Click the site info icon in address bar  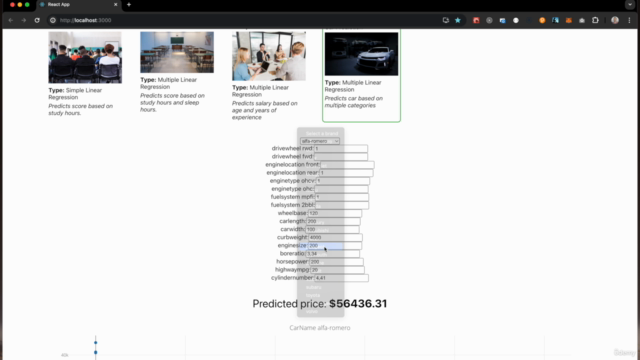[x=53, y=20]
